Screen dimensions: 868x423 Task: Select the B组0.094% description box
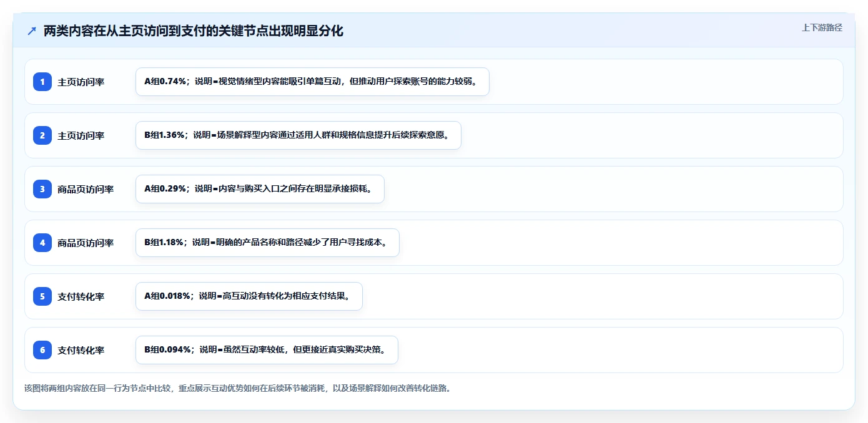tap(267, 350)
